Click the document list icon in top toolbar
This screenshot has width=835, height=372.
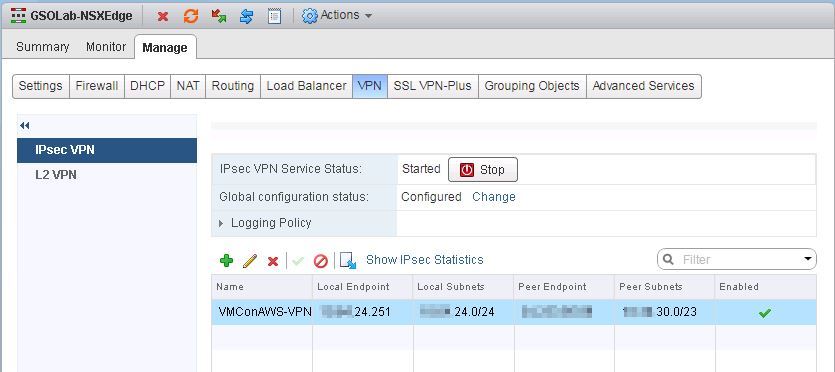pos(274,16)
